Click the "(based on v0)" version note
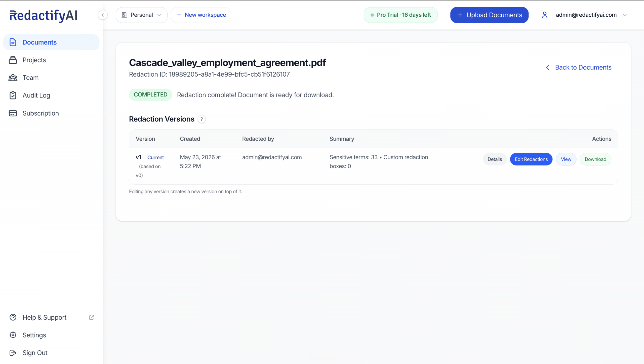This screenshot has width=644, height=364. pyautogui.click(x=148, y=171)
